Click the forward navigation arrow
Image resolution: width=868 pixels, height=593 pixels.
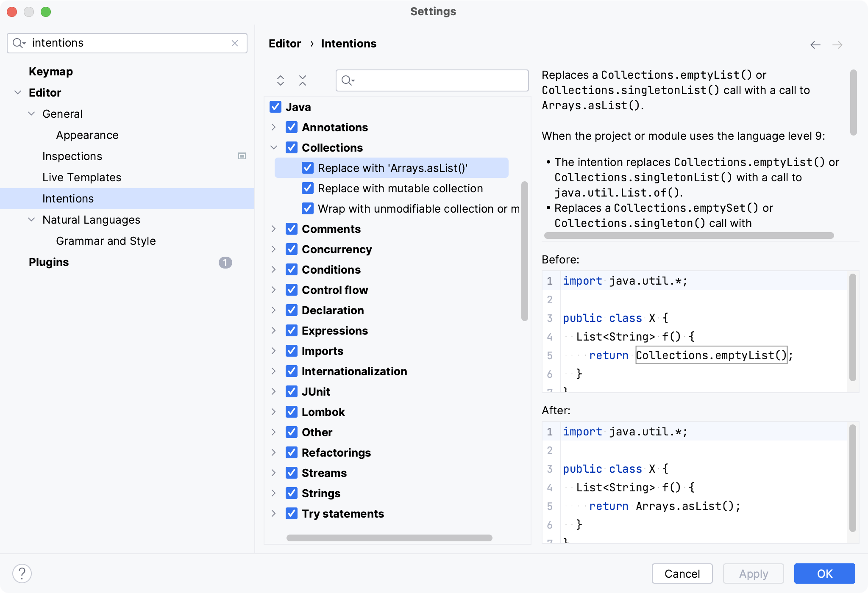coord(837,45)
